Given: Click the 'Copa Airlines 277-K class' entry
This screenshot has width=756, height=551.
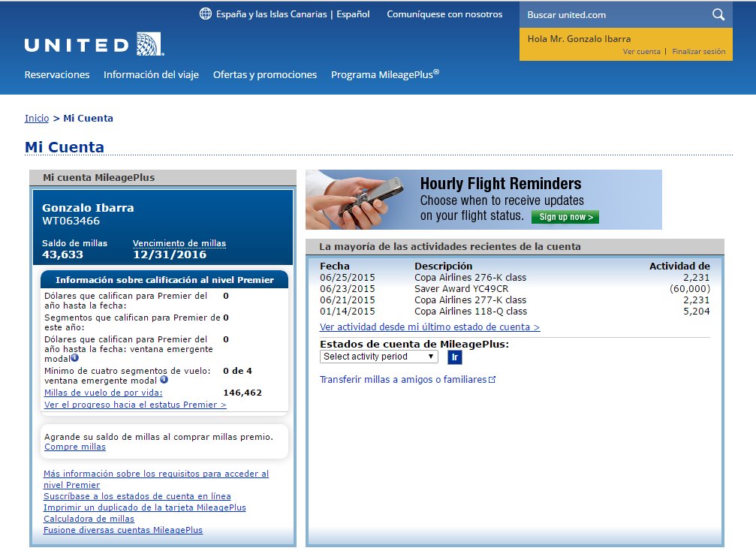Looking at the screenshot, I should 470,300.
